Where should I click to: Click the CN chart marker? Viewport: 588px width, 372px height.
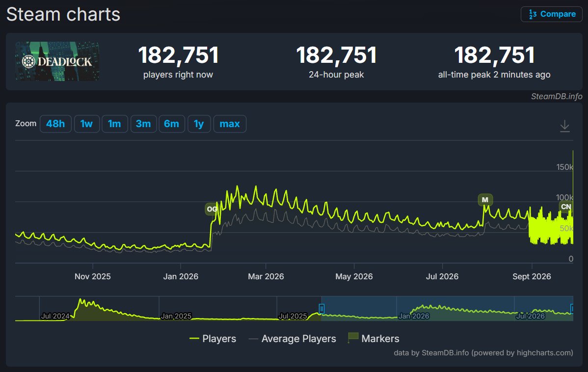[x=566, y=207]
